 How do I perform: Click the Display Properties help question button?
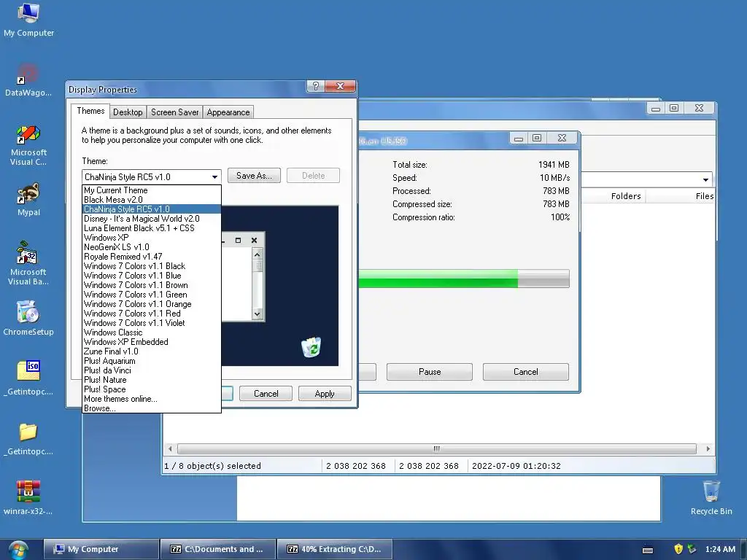pyautogui.click(x=315, y=86)
